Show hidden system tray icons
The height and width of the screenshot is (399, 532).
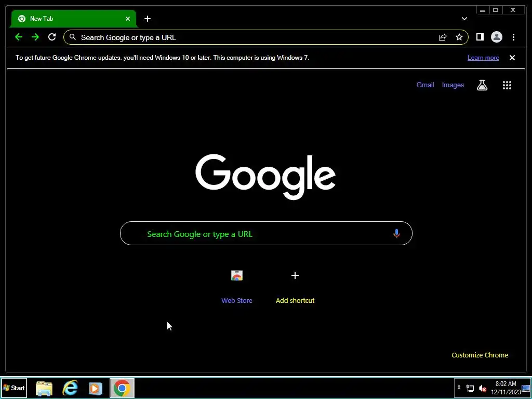[x=459, y=388]
